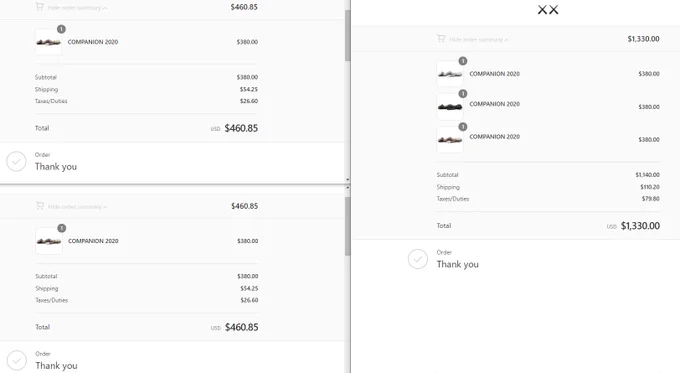Open Companion 2020 thumbnail in bottom-left panel

pos(49,241)
